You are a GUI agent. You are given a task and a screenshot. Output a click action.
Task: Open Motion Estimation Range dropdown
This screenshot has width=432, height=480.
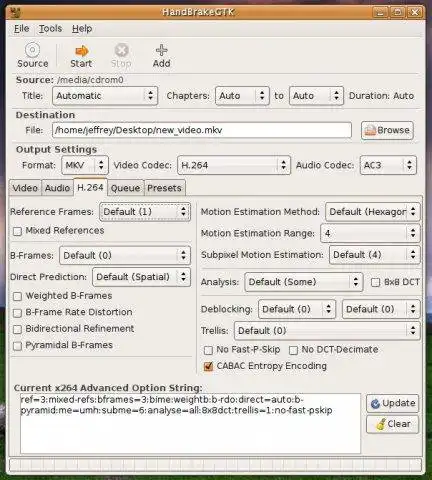point(370,233)
